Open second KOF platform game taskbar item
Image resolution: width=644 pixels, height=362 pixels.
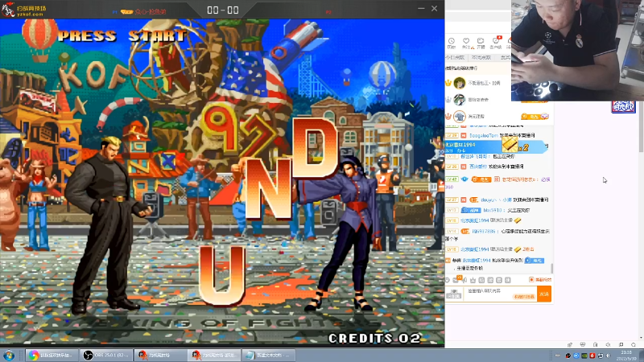click(x=214, y=355)
